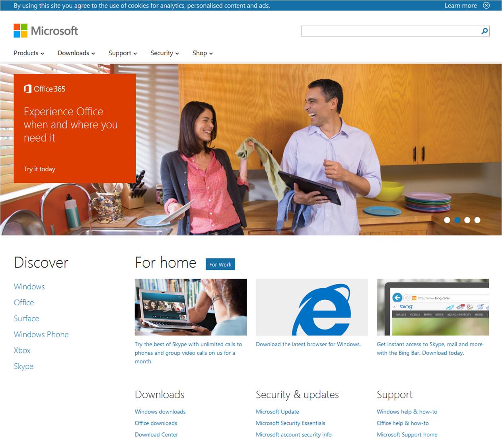The height and width of the screenshot is (448, 502).
Task: Open Office downloads
Action: tap(156, 423)
